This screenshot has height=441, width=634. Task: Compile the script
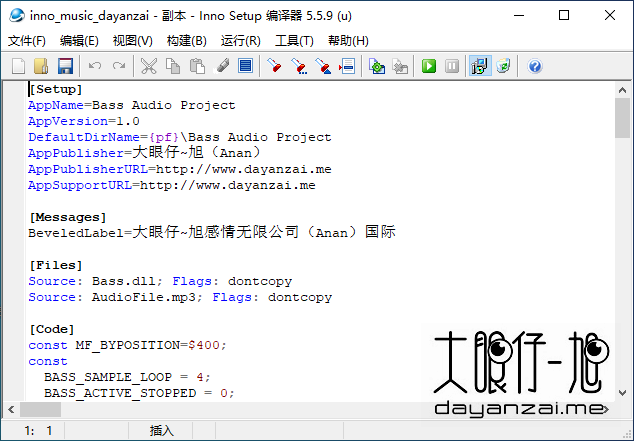[x=377, y=66]
